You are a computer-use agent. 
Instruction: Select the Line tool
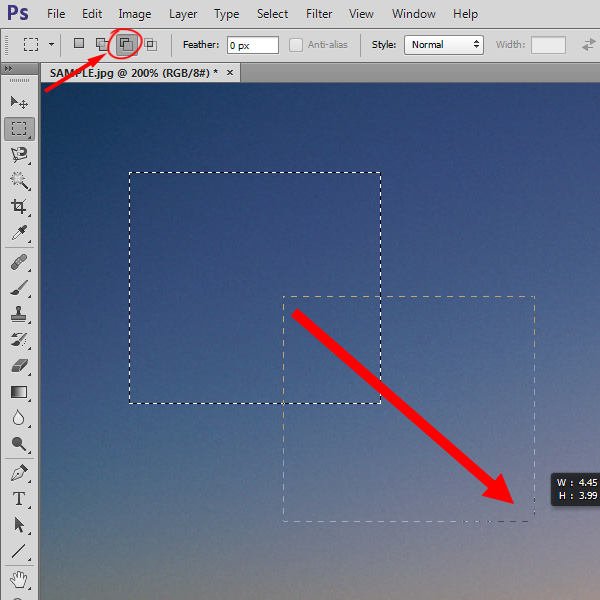19,551
